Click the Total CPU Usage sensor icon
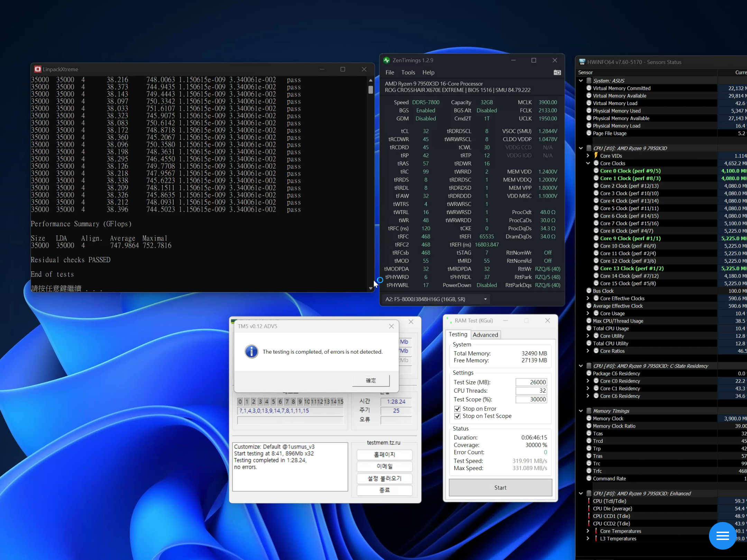The width and height of the screenshot is (747, 560). 589,328
